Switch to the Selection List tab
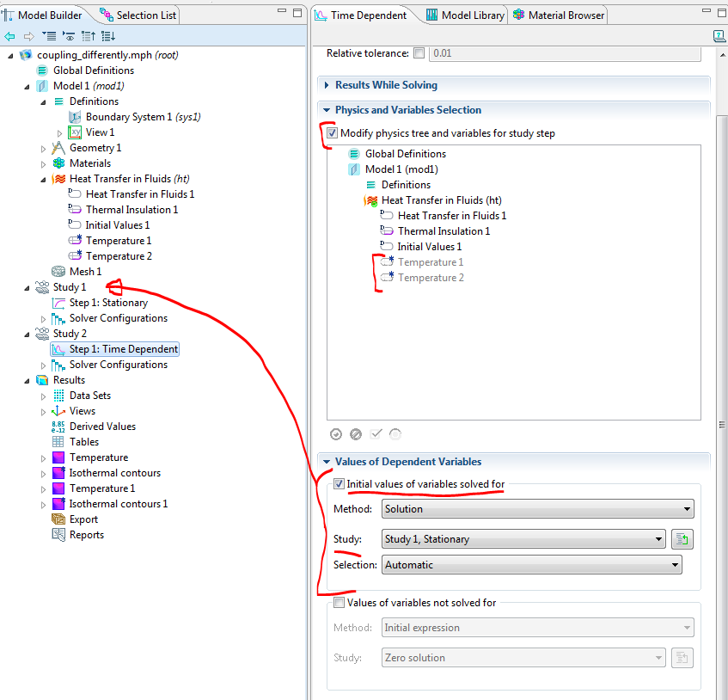The image size is (728, 700). click(146, 15)
